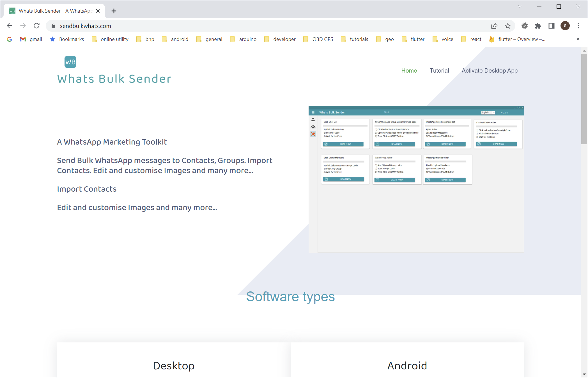588x378 pixels.
Task: Open the Chrome three-dot menu
Action: click(578, 26)
